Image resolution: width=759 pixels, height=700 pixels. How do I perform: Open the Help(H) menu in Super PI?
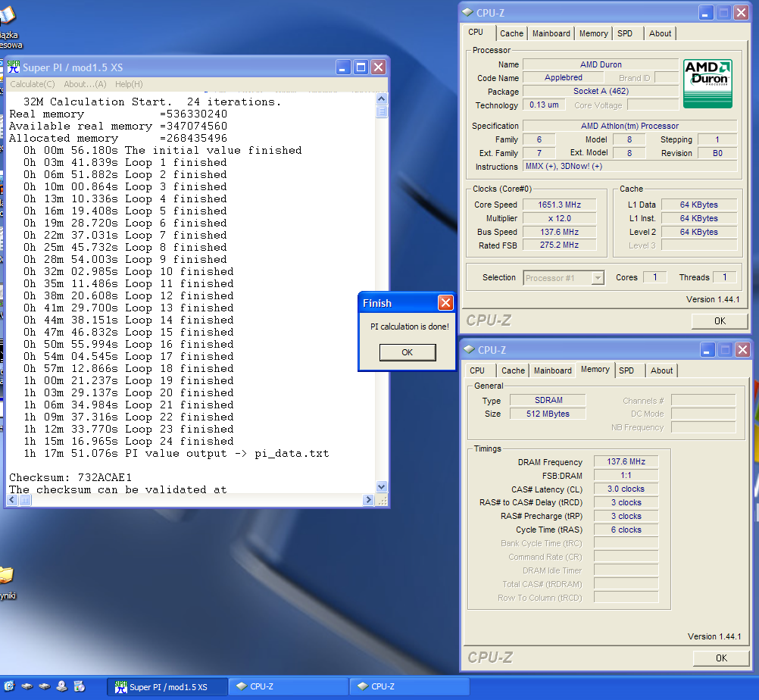pos(129,84)
